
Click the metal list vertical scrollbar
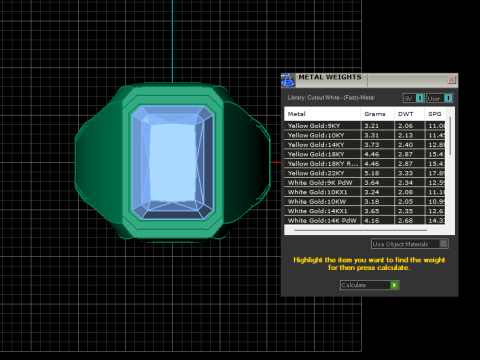450,136
